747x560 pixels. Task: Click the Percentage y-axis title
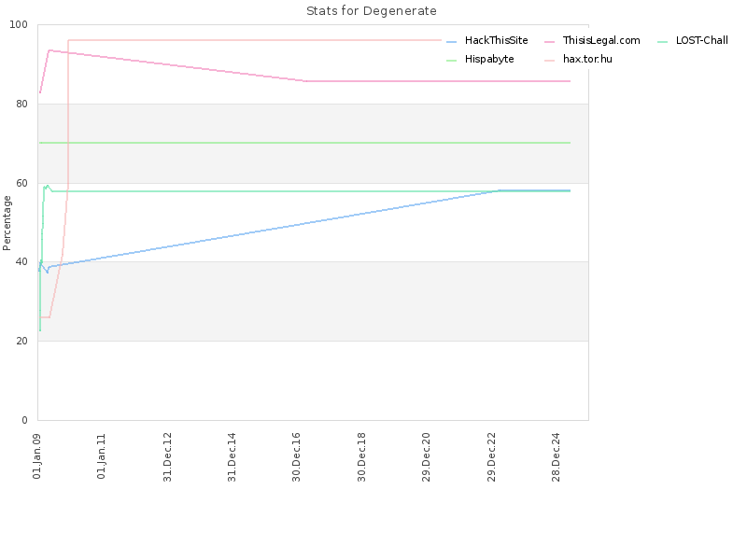pos(7,223)
